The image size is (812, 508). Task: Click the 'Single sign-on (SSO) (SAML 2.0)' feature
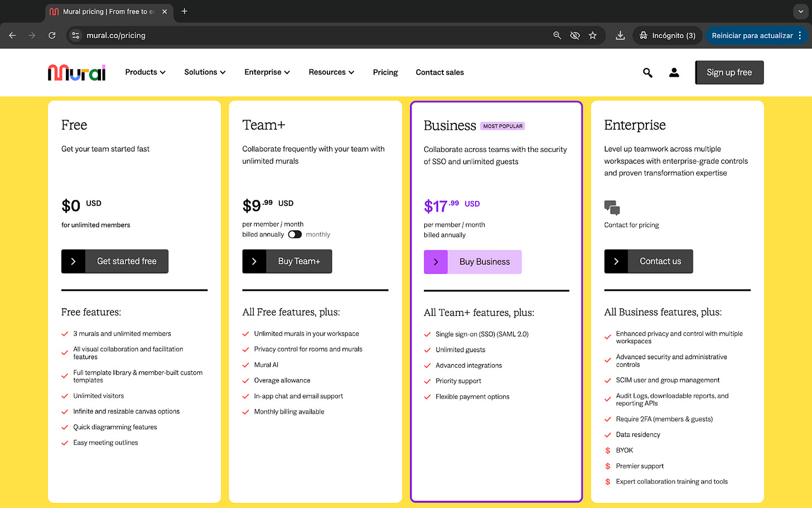click(482, 334)
